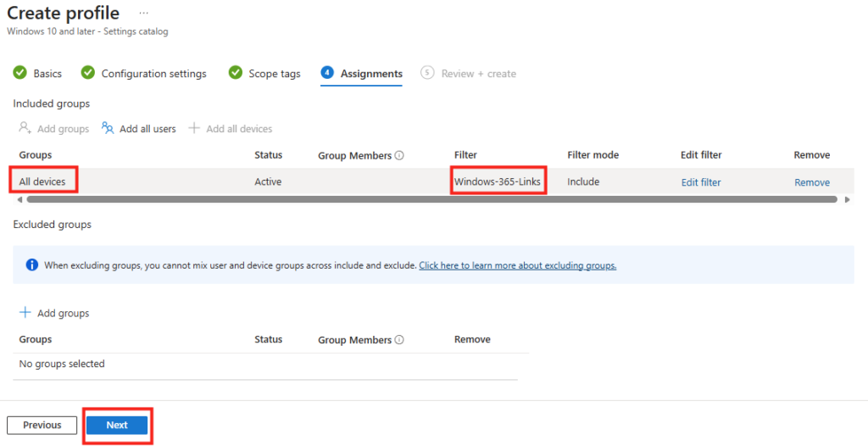Click the blue info icon in the exclusion notice
Viewport: 868px width, 446px height.
32,265
